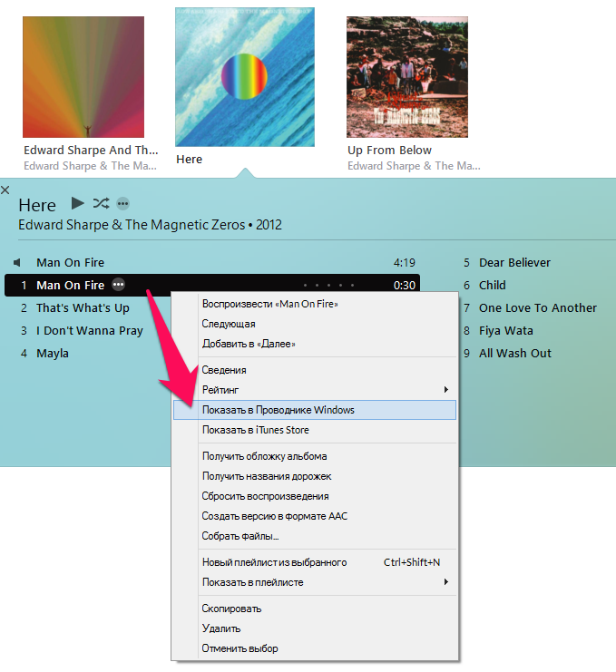Viewport: 616px width, 672px height.
Task: Expand Показать в плейлисте submenu
Action: pyautogui.click(x=315, y=582)
